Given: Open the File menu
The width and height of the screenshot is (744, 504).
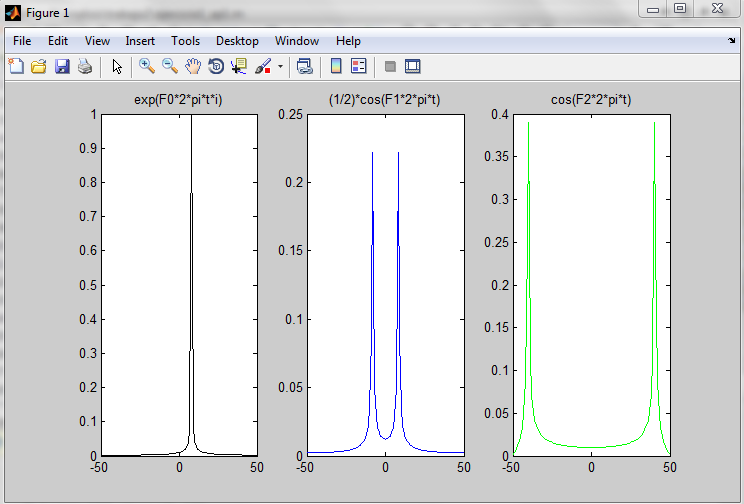Looking at the screenshot, I should [22, 41].
